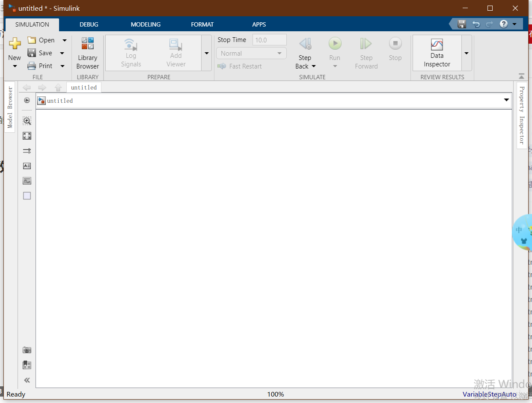This screenshot has height=403, width=532.
Task: Switch to the APPS tab
Action: click(x=259, y=24)
